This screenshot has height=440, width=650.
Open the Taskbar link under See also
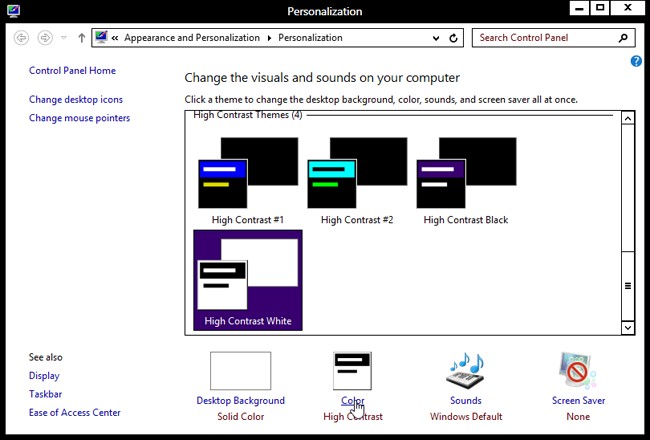pos(45,394)
